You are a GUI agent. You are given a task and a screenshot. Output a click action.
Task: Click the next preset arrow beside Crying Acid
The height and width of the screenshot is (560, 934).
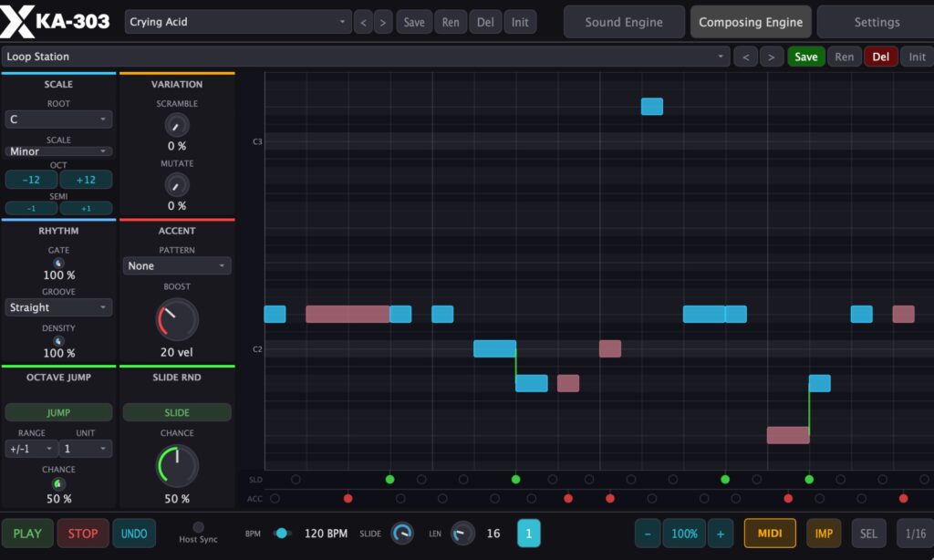tap(383, 22)
